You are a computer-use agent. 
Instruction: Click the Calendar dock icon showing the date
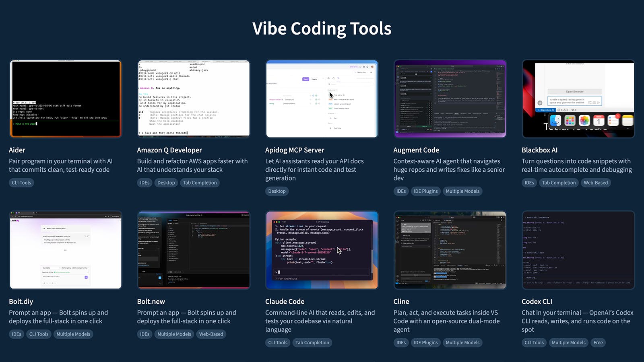(x=599, y=121)
